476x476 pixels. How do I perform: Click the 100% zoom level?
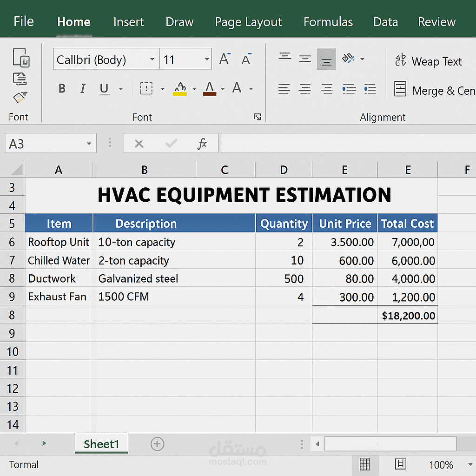441,465
